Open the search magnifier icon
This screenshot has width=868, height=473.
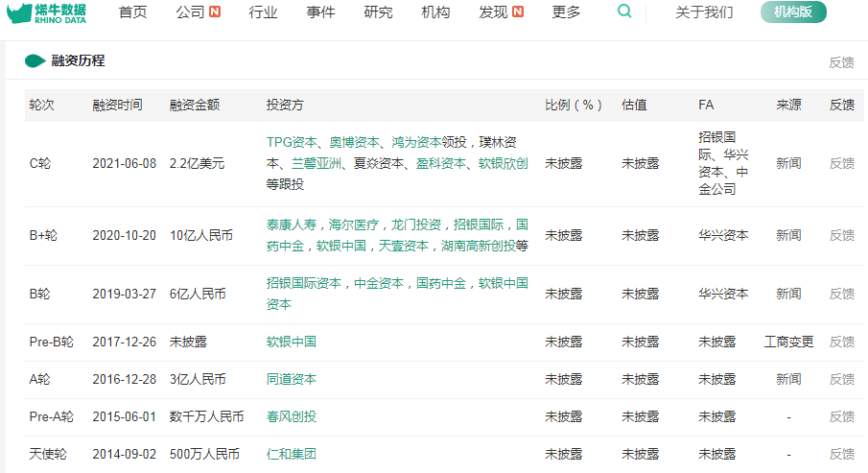(x=624, y=12)
